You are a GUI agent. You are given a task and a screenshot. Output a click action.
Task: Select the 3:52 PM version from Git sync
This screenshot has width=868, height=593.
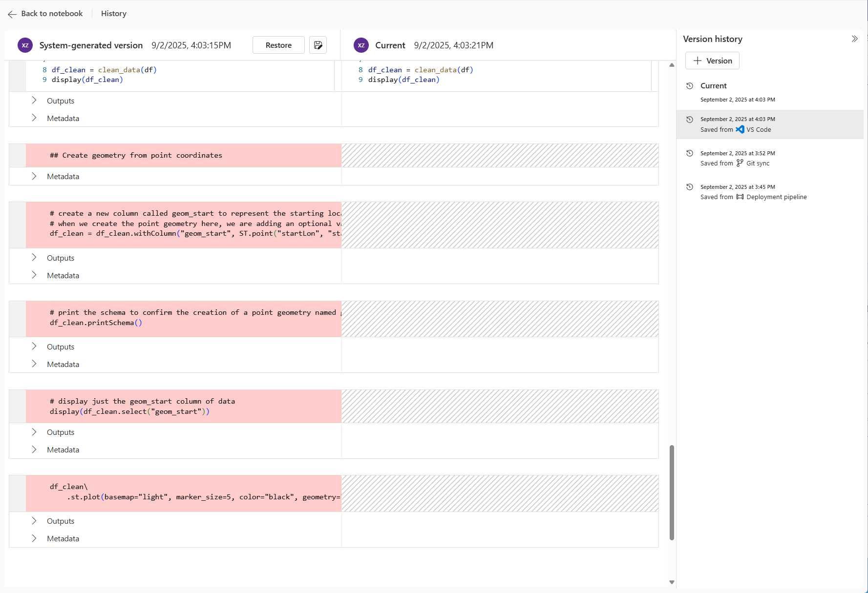coord(770,158)
